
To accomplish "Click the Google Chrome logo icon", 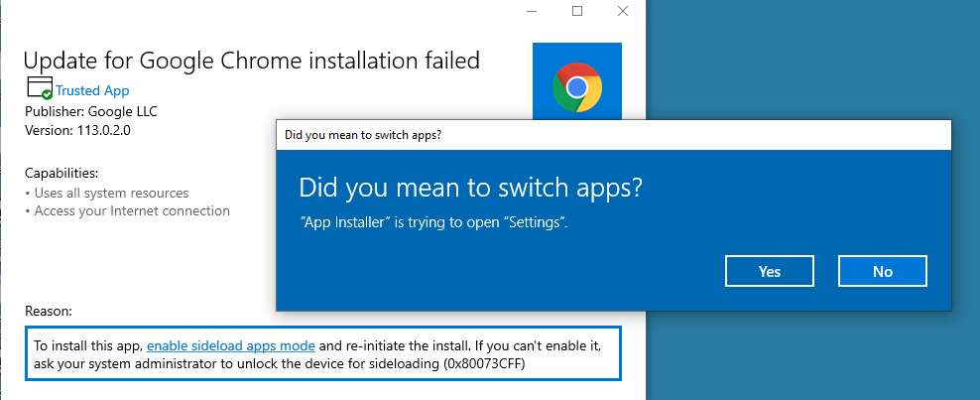I will [576, 87].
